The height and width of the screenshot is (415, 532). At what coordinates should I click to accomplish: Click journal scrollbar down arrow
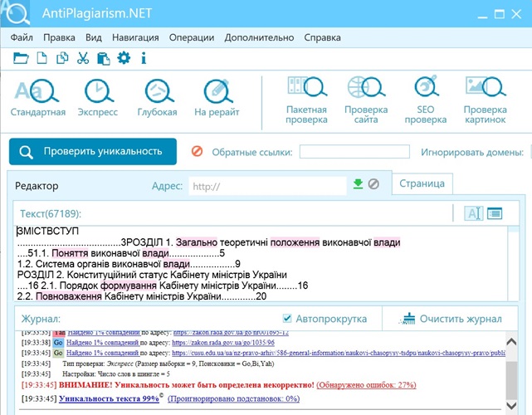(511, 405)
